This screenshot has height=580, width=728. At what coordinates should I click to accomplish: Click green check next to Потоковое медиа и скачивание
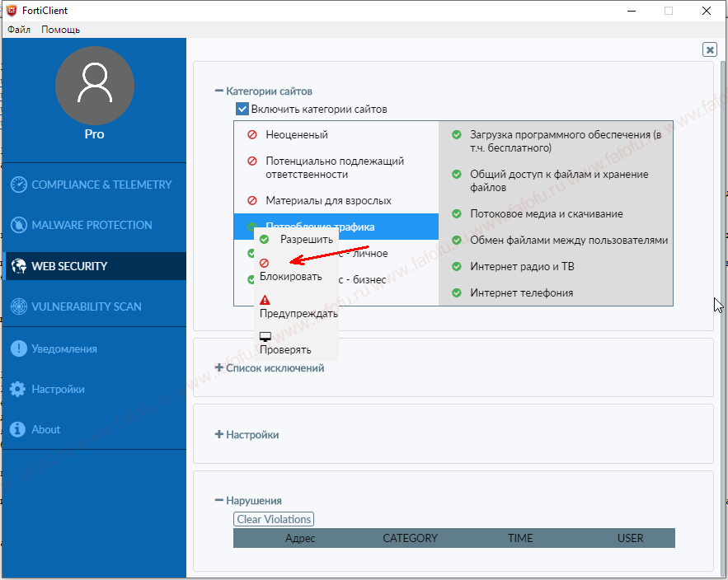(457, 214)
